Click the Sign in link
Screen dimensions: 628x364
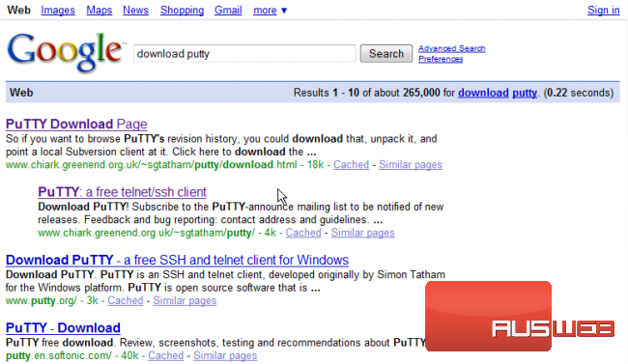pyautogui.click(x=603, y=10)
